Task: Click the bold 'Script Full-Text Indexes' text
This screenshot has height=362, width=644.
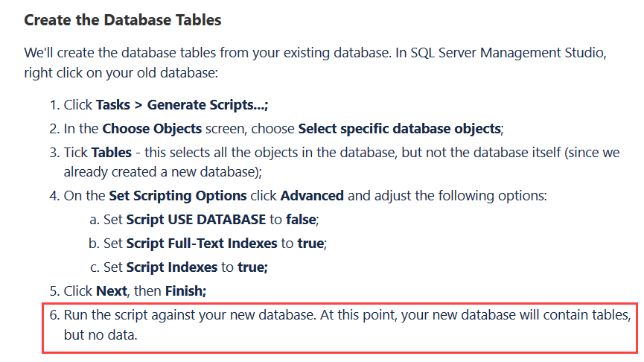Action: tap(202, 244)
